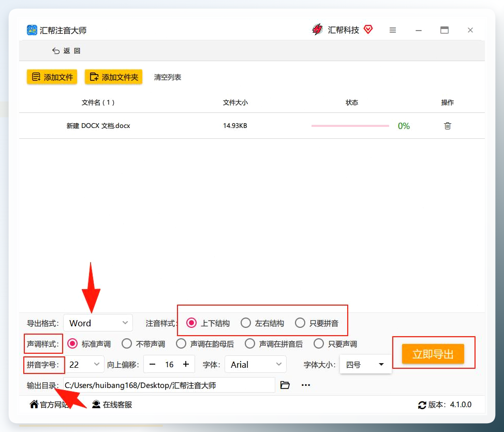Click the 添加文件 button
The image size is (504, 432).
(x=52, y=77)
